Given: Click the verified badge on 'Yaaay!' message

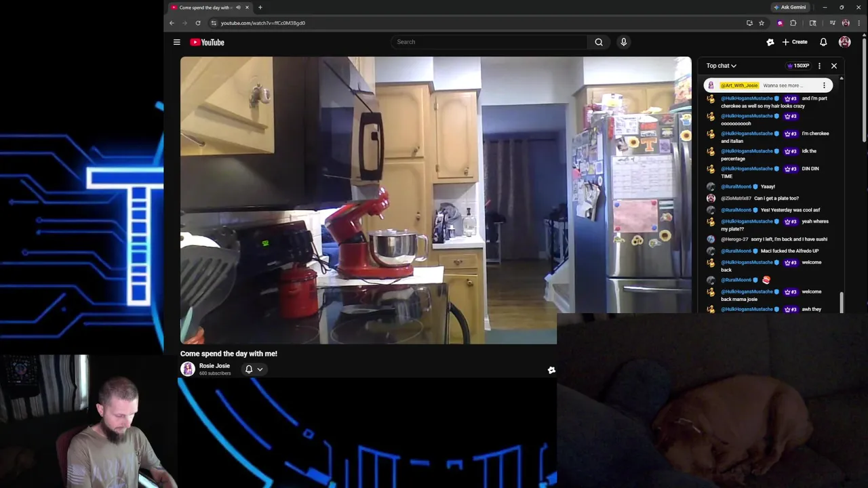Looking at the screenshot, I should pyautogui.click(x=755, y=186).
